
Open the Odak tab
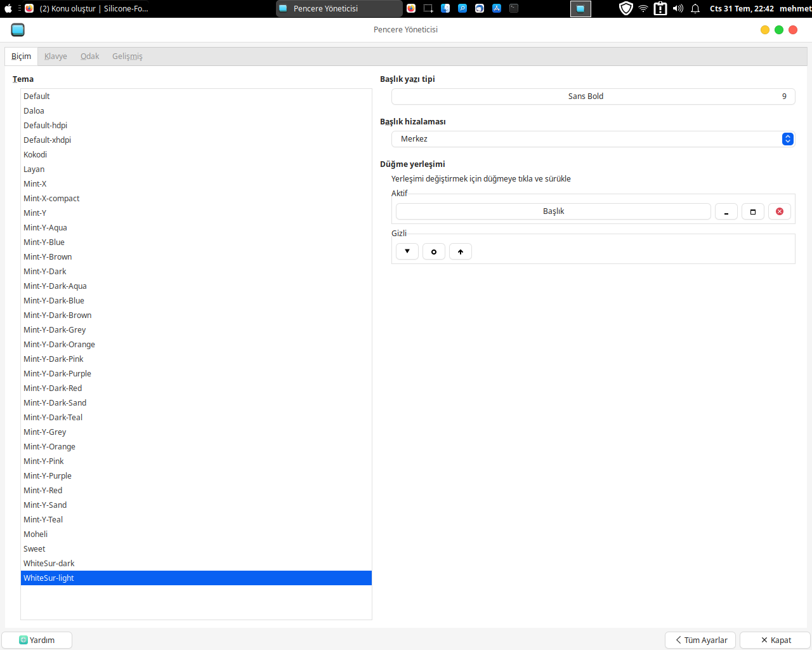pyautogui.click(x=90, y=56)
